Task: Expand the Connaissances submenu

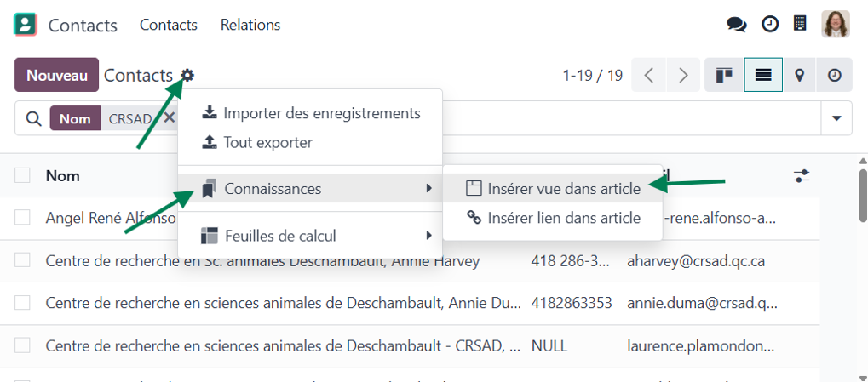Action: 310,189
